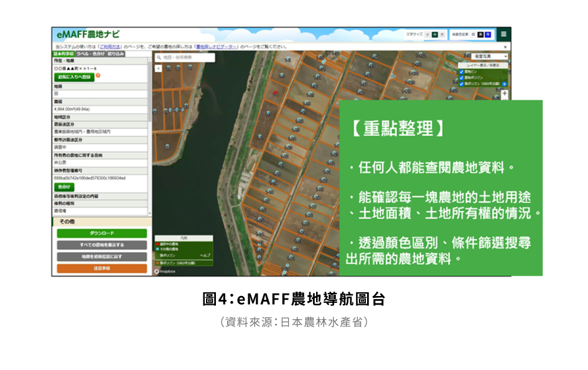Click the red selected farmland pin on map
This screenshot has height=370, width=588.
(x=275, y=91)
